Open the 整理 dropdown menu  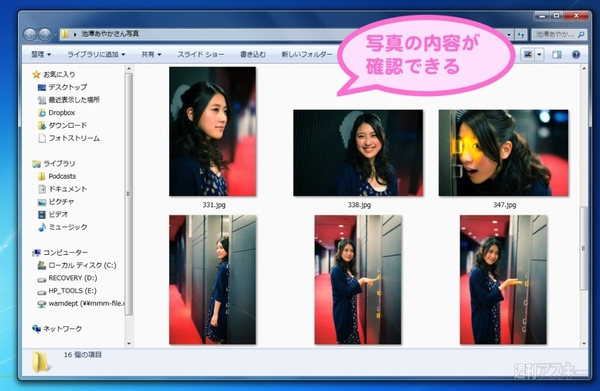[x=41, y=54]
